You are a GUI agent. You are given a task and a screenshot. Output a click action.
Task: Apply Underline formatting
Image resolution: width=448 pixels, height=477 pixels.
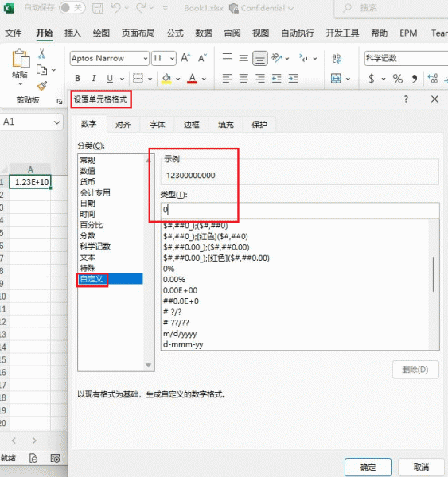coord(110,79)
